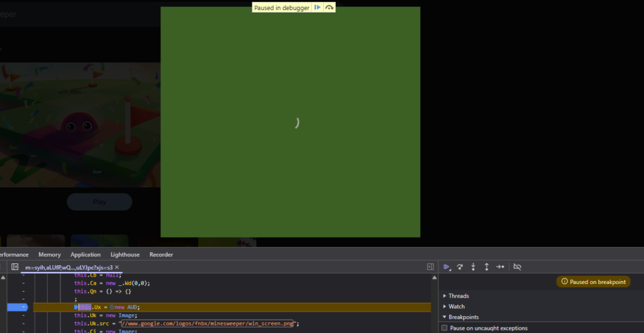This screenshot has height=333, width=644.
Task: Step out of current function
Action: tap(486, 267)
